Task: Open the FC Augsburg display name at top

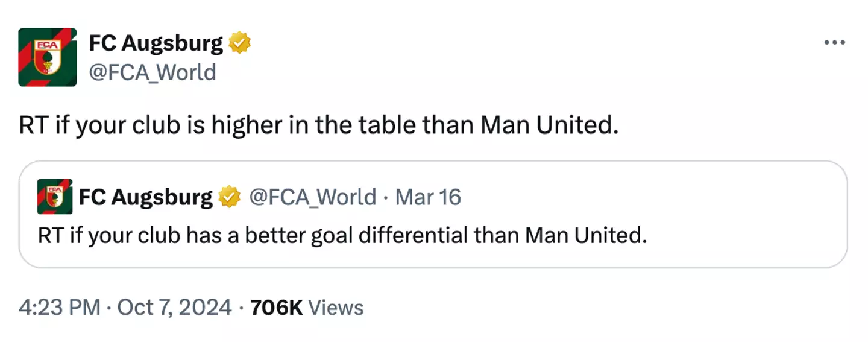Action: 156,43
